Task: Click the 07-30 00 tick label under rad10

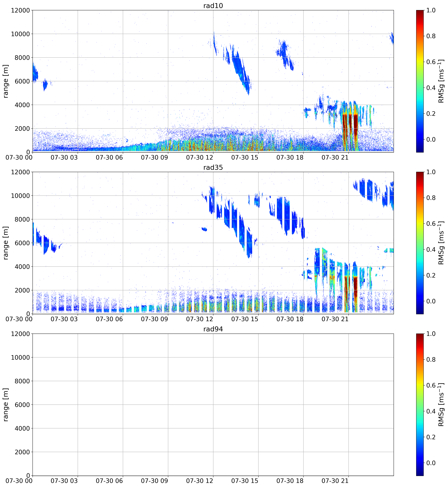Action: tap(19, 158)
